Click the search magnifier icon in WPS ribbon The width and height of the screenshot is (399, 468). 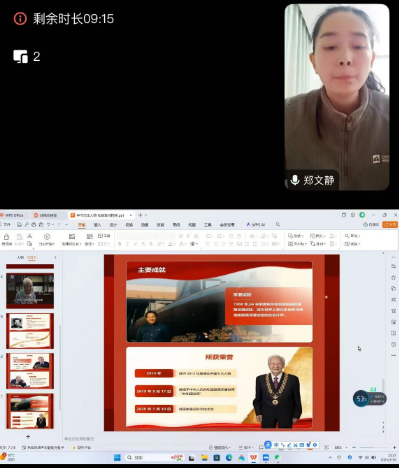tap(278, 225)
